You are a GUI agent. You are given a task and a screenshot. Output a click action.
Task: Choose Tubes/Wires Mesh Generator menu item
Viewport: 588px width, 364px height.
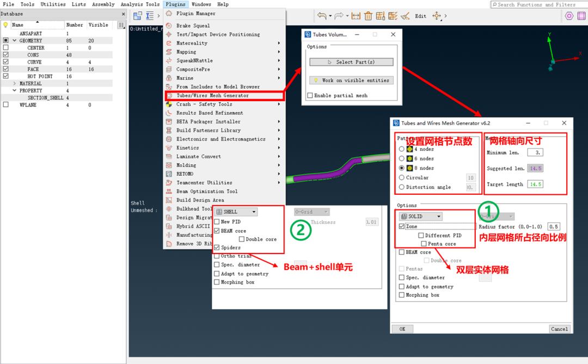(212, 96)
